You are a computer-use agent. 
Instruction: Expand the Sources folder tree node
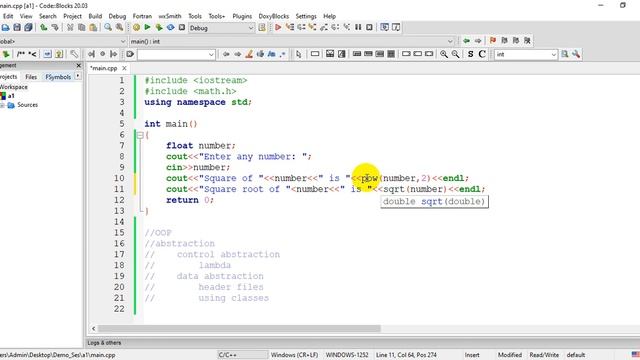coord(2,105)
